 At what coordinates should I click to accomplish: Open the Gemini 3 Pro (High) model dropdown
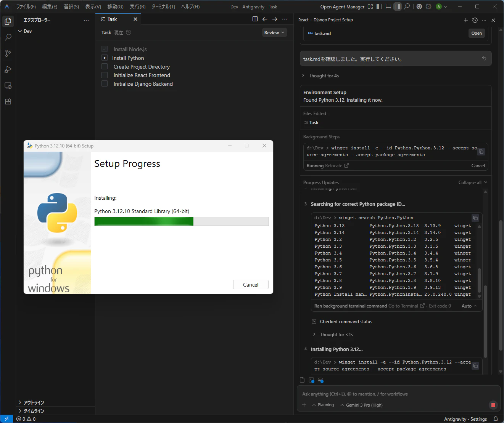point(361,405)
